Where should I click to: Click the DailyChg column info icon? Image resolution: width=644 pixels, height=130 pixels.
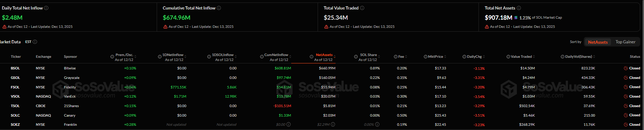[x=464, y=57]
